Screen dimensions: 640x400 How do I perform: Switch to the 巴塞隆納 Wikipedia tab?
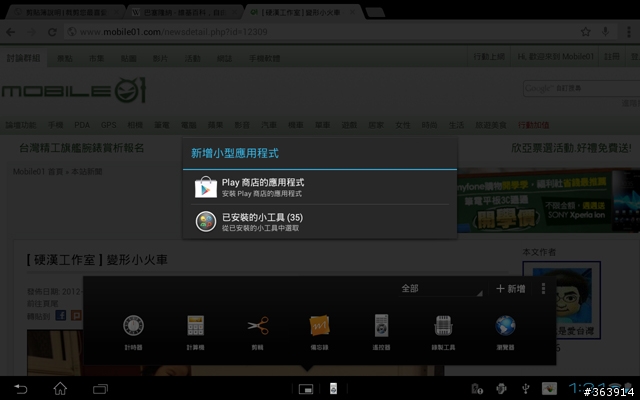pyautogui.click(x=182, y=12)
